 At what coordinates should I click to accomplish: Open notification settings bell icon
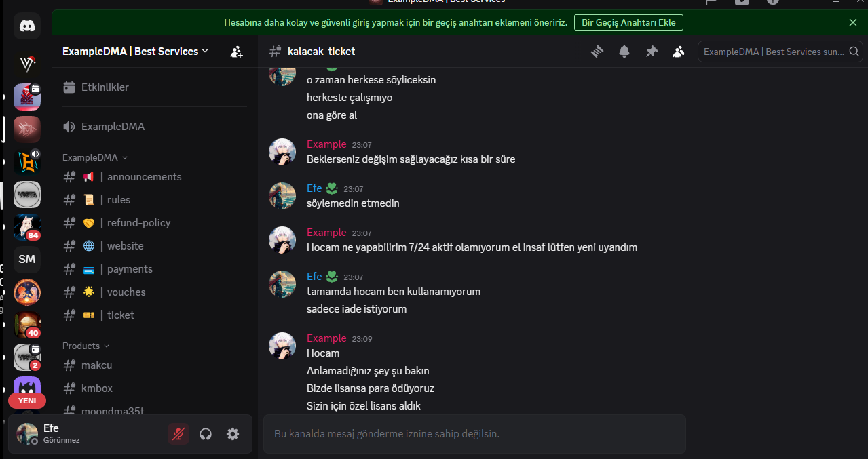[624, 52]
